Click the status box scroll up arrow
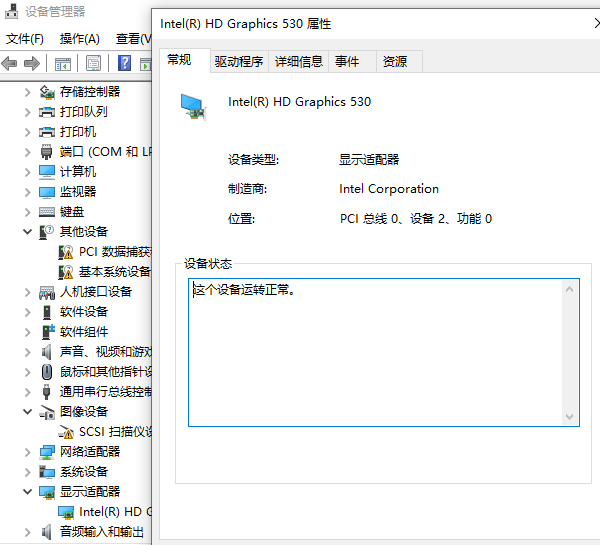The height and width of the screenshot is (545, 600). coord(569,289)
